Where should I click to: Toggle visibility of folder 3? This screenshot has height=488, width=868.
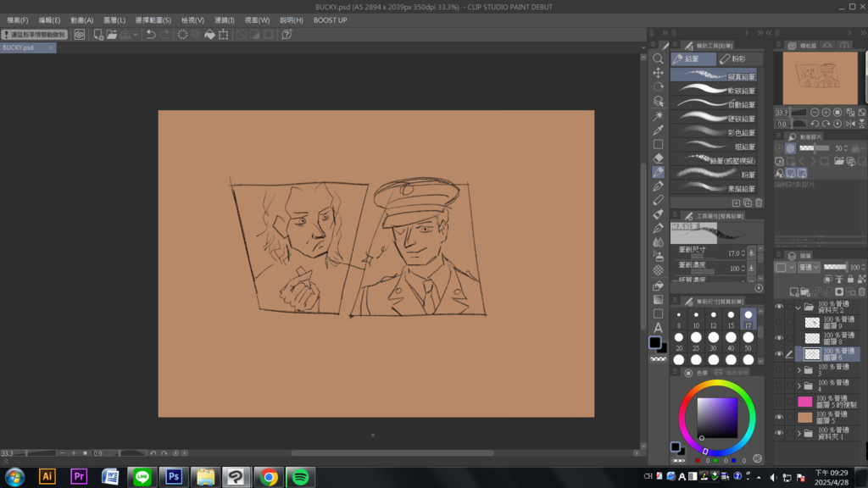click(x=780, y=369)
